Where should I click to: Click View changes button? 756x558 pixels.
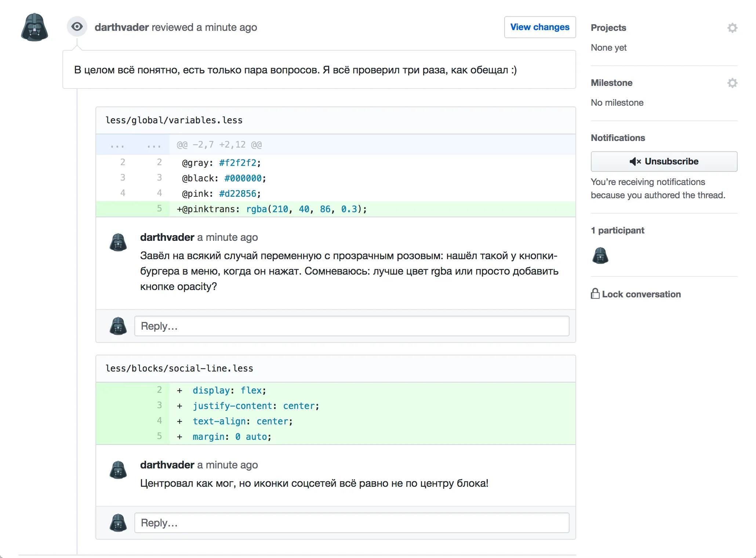[539, 27]
